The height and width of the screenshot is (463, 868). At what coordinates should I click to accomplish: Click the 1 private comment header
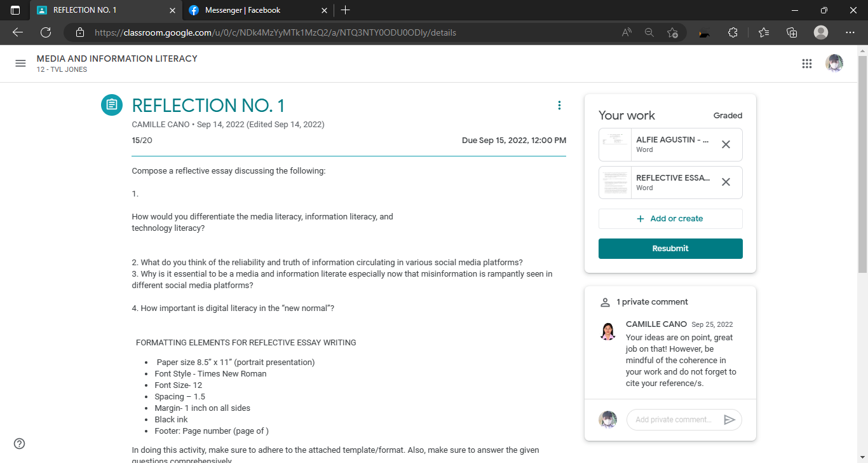coord(652,302)
